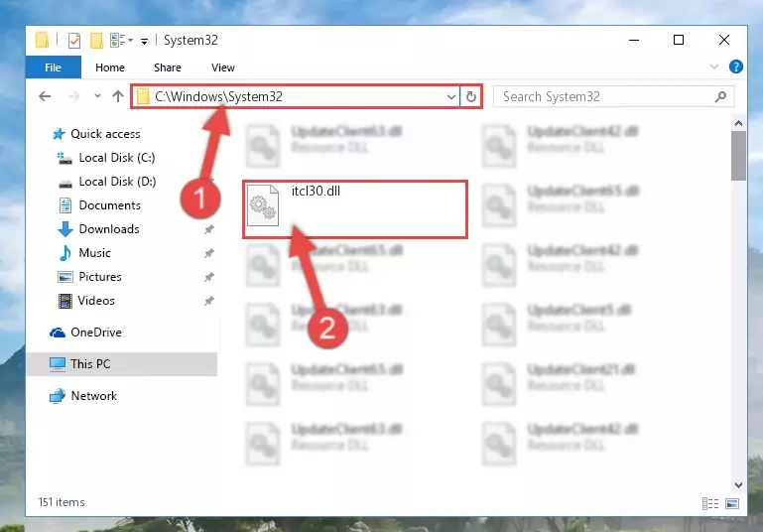Viewport: 763px width, 532px height.
Task: Open Local Disk (D:) in sidebar
Action: click(117, 182)
